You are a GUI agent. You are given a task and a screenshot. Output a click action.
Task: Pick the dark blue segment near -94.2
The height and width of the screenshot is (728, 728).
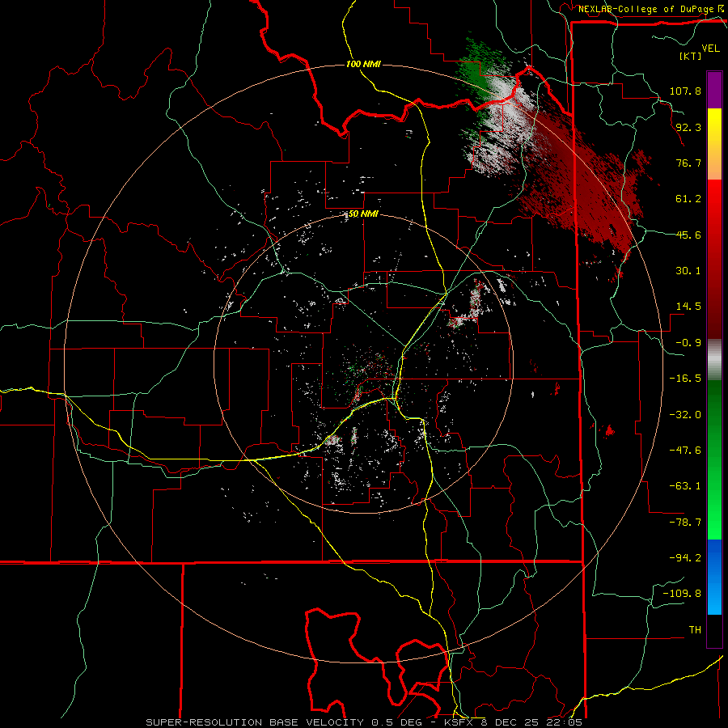click(714, 557)
